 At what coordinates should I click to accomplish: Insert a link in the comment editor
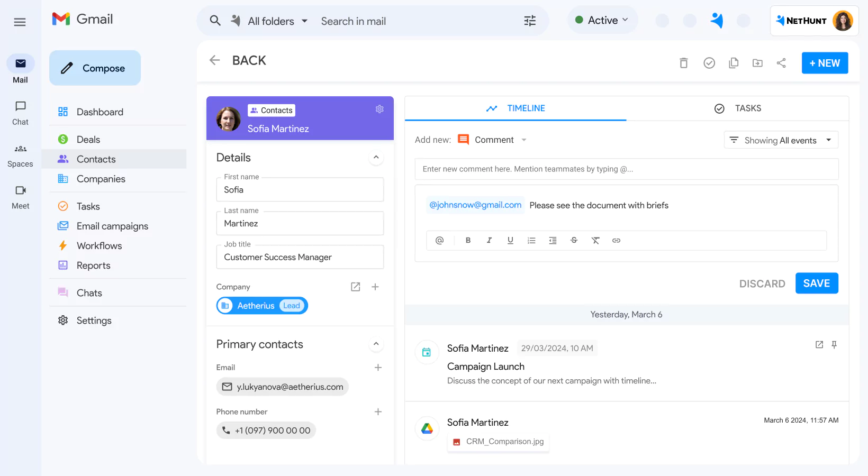pos(616,240)
